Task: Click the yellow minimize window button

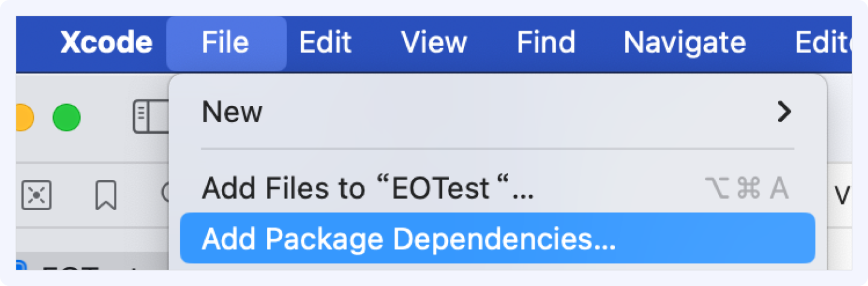Action: (x=25, y=117)
